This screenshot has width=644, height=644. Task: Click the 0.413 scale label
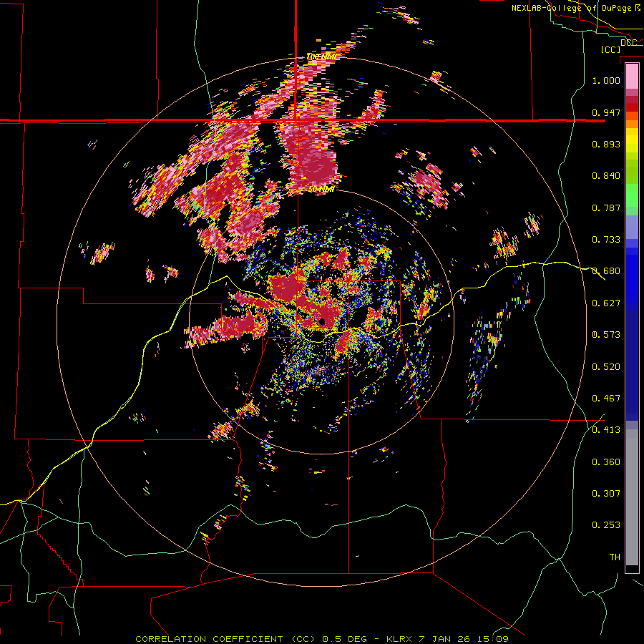coord(606,430)
